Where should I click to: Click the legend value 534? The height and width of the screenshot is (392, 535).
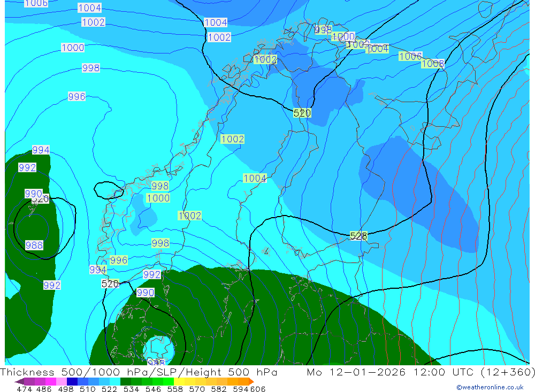click(x=131, y=389)
